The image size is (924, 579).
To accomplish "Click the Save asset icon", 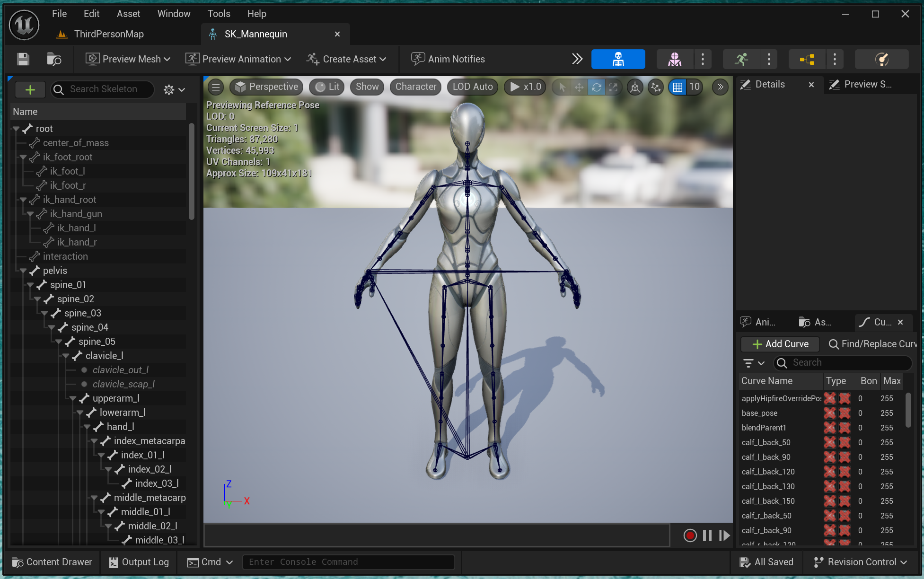I will pos(23,59).
